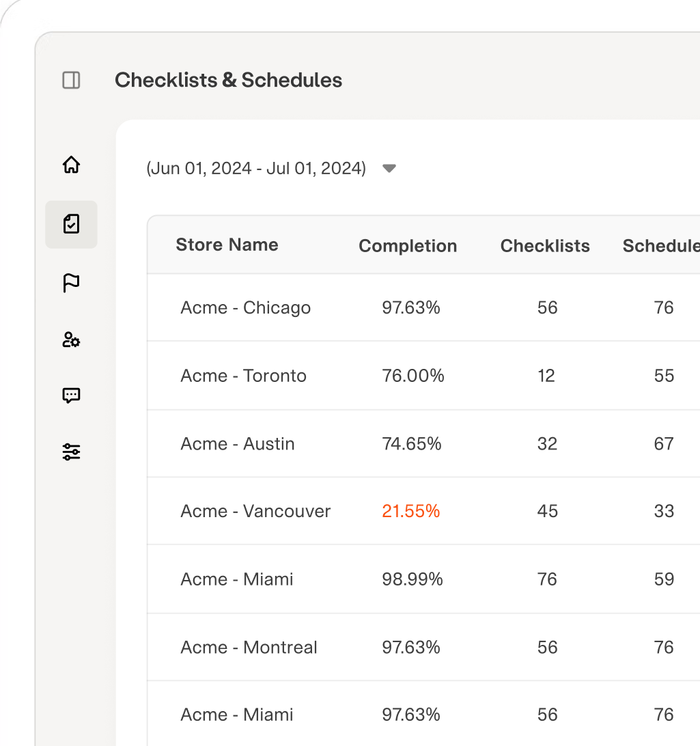The width and height of the screenshot is (700, 746).
Task: Open the chat messages icon in sidebar
Action: [x=71, y=396]
